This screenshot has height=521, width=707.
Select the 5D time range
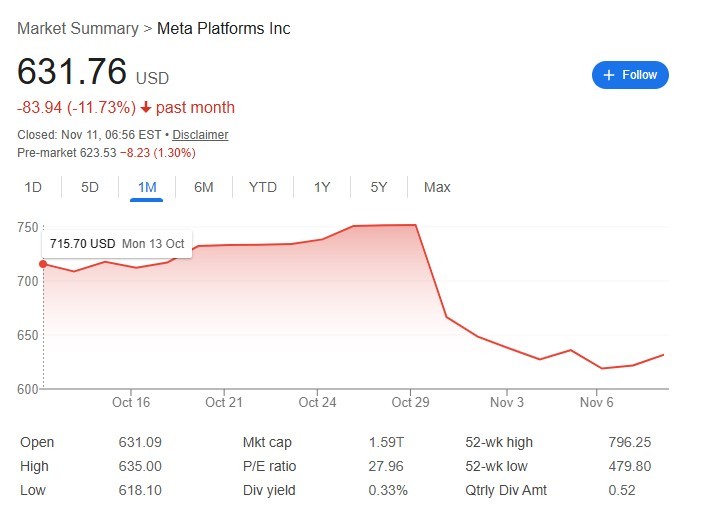point(90,187)
